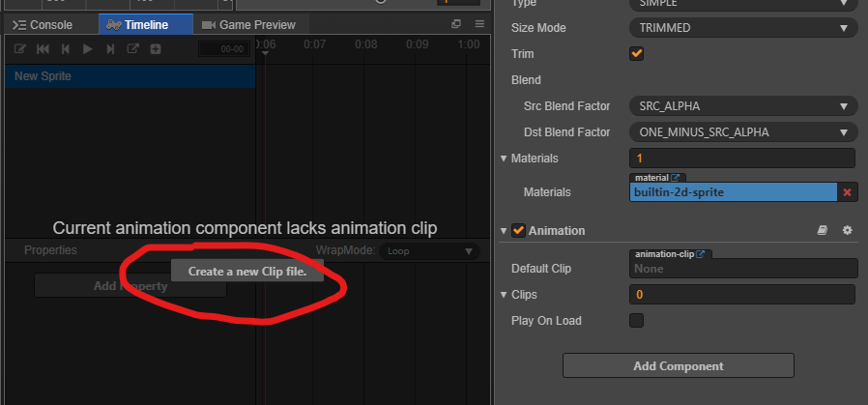Image resolution: width=868 pixels, height=405 pixels.
Task: Step to previous frame in Timeline
Action: pyautogui.click(x=66, y=48)
